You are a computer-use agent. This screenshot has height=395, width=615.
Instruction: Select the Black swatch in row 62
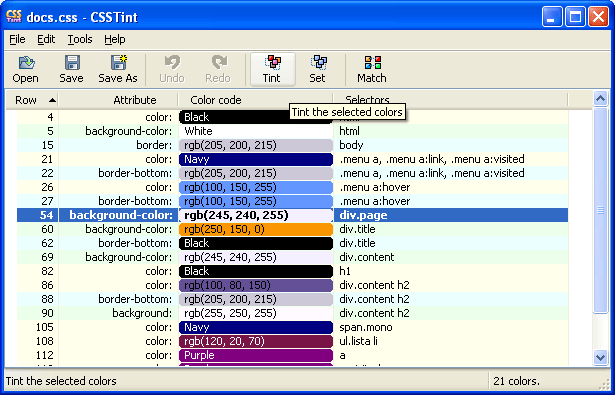(x=256, y=243)
